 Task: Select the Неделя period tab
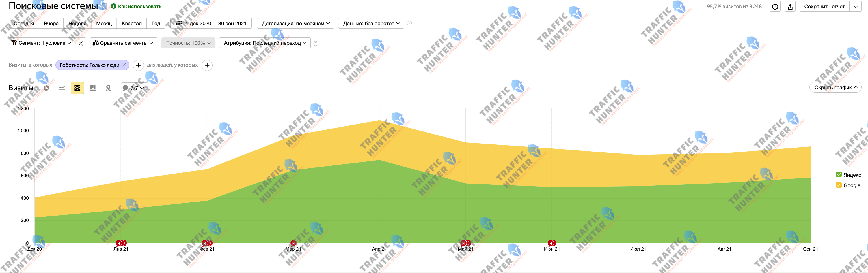[x=77, y=23]
